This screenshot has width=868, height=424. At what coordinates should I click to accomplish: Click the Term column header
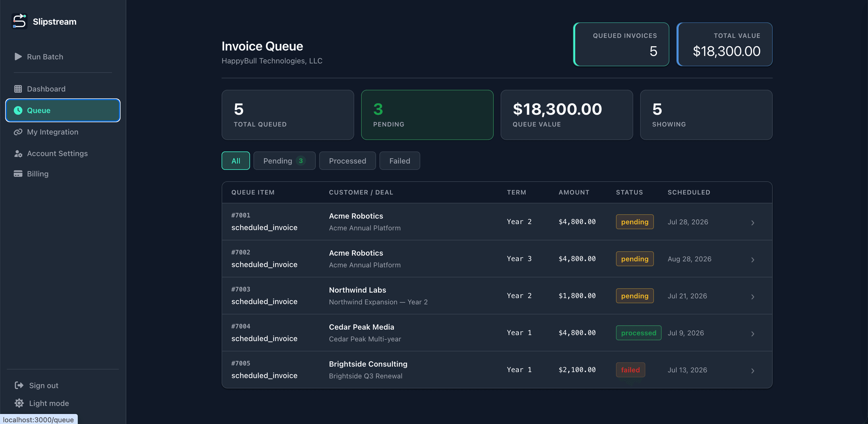tap(516, 192)
